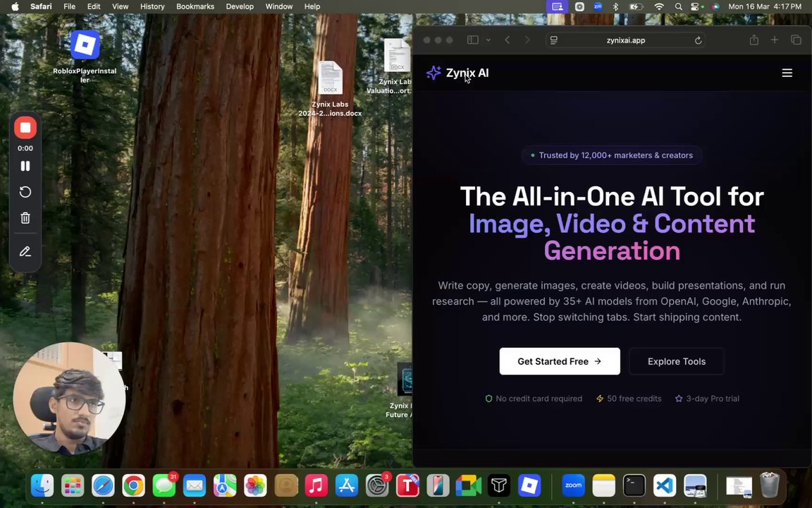Open Zoom from the dock

point(573,485)
